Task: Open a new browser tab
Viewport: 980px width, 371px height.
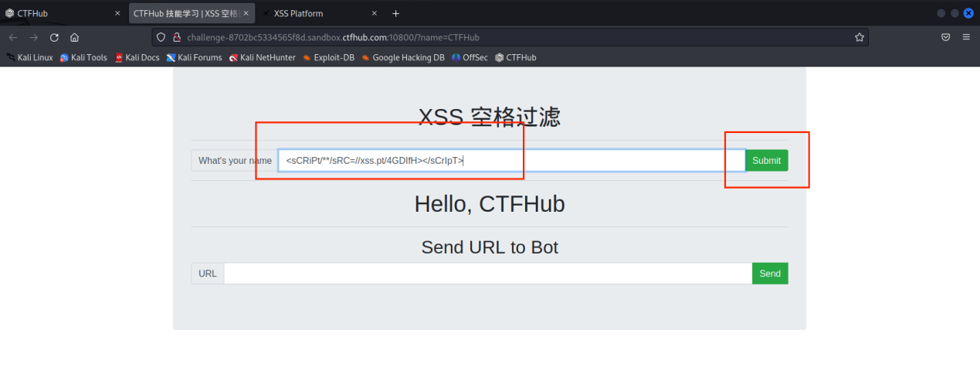Action: click(396, 13)
